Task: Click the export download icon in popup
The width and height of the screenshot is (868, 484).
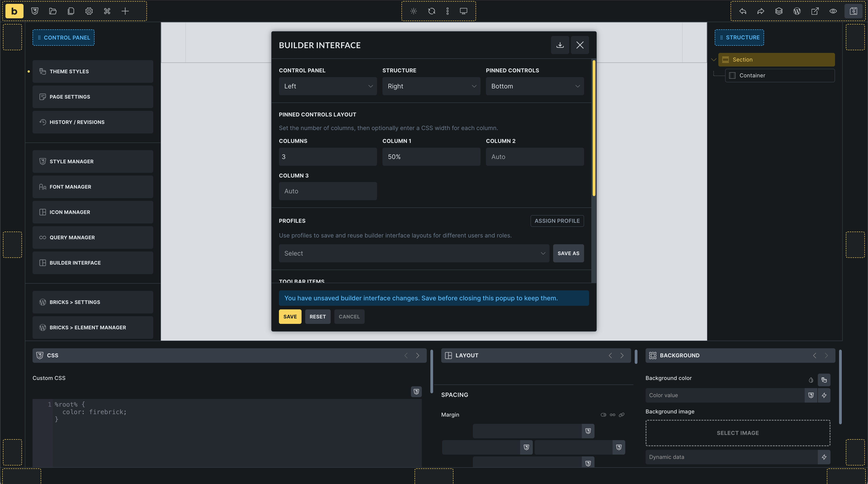Action: (560, 45)
